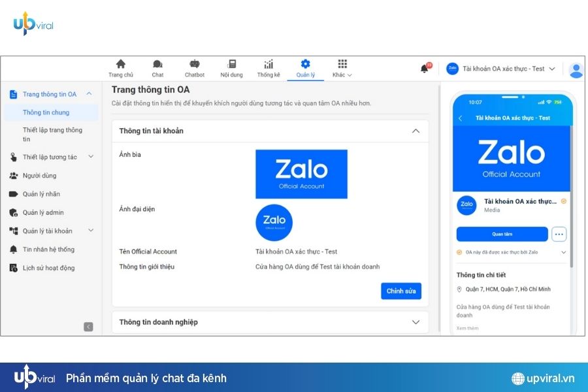This screenshot has width=588, height=392.
Task: Open Trang chủ home icon
Action: point(120,64)
